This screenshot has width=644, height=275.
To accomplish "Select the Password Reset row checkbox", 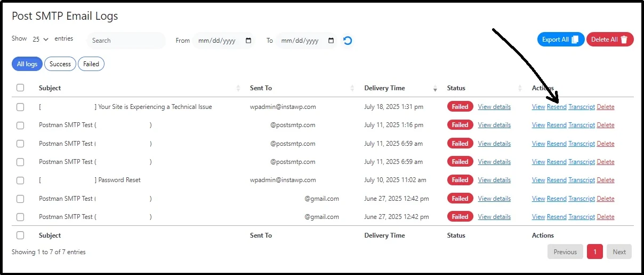I will pyautogui.click(x=20, y=180).
